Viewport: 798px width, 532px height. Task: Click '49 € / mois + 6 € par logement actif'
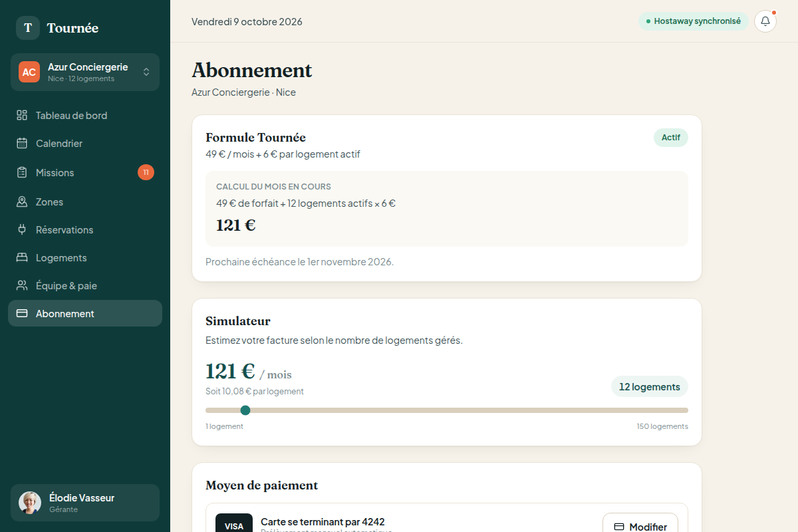(283, 154)
